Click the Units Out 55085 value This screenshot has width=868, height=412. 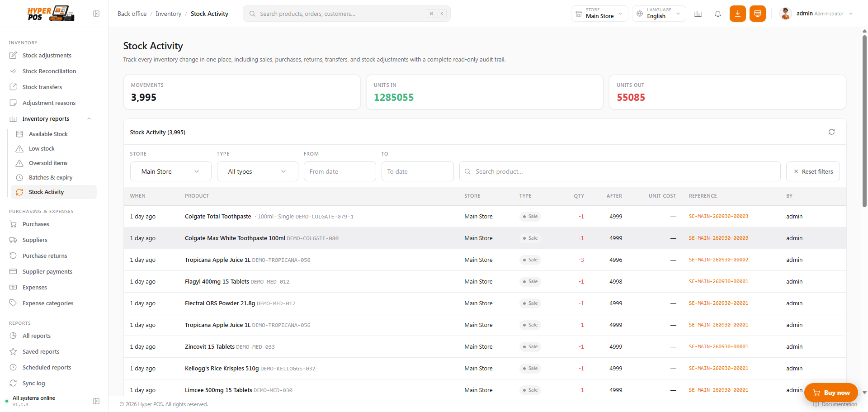click(631, 97)
